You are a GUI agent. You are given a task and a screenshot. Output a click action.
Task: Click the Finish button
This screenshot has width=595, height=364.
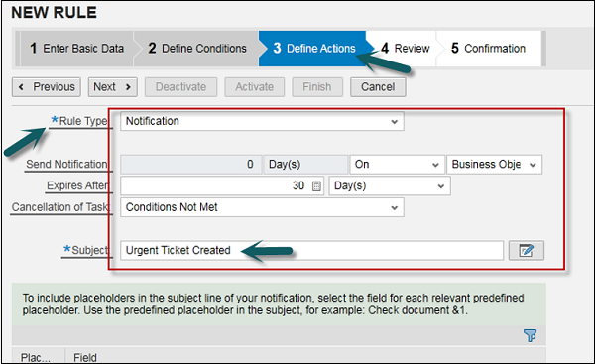[x=317, y=87]
